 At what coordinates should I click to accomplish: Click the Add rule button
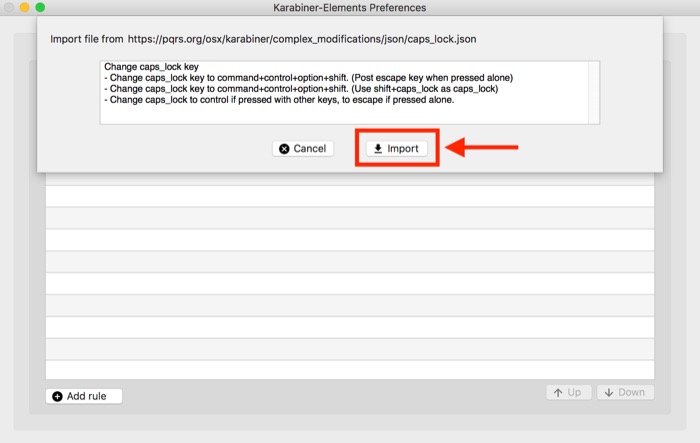[x=84, y=396]
